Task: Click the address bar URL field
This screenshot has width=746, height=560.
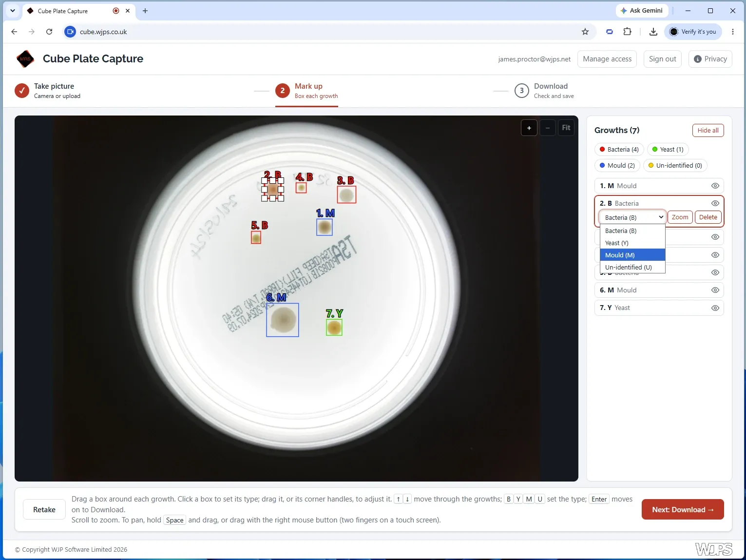Action: click(326, 32)
